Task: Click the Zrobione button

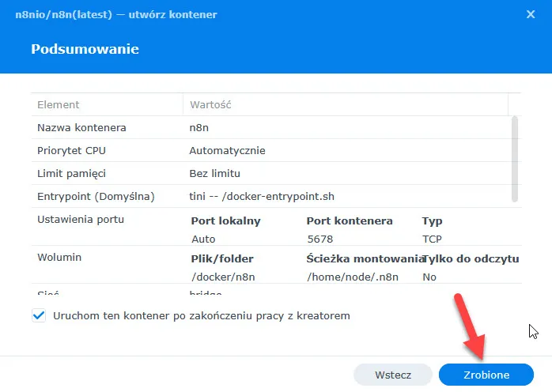Action: pyautogui.click(x=486, y=375)
